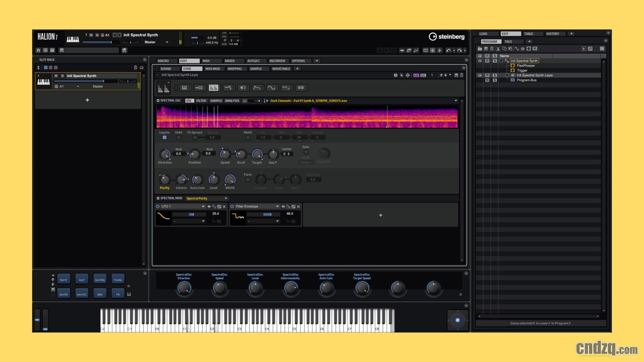Image resolution: width=644 pixels, height=362 pixels.
Task: Enable the Sync checkbox
Action: (x=306, y=152)
